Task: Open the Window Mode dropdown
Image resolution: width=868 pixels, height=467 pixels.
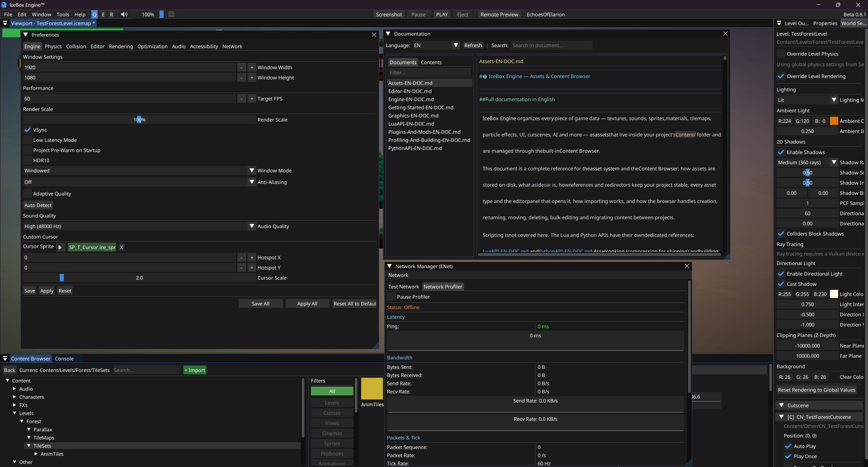Action: pyautogui.click(x=140, y=171)
